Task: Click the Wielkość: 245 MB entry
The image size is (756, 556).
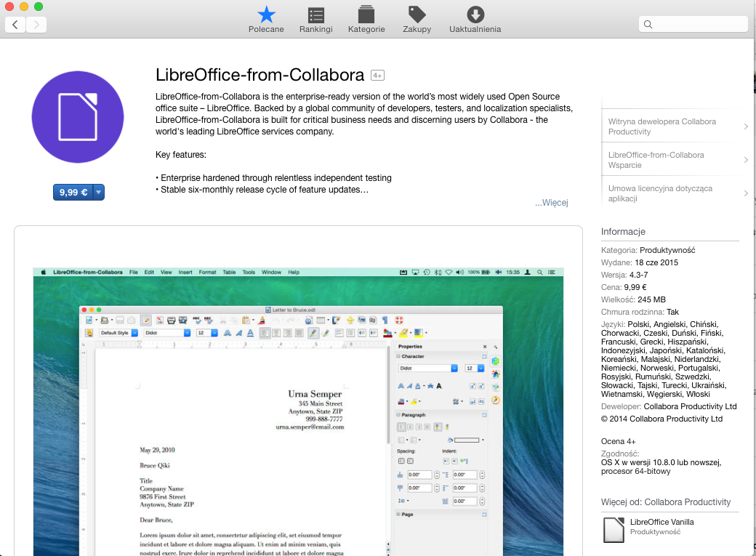Action: tap(633, 299)
